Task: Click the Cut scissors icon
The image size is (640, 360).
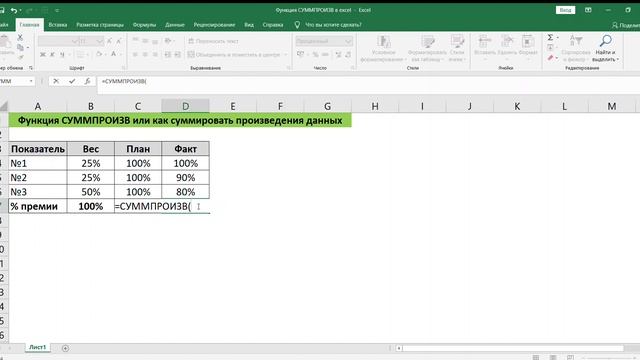Action: pyautogui.click(x=20, y=38)
